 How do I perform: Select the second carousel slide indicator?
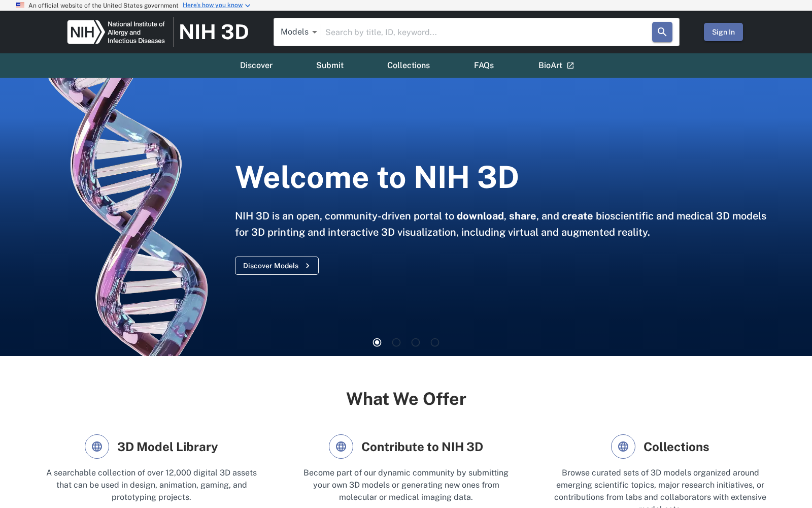(x=396, y=342)
